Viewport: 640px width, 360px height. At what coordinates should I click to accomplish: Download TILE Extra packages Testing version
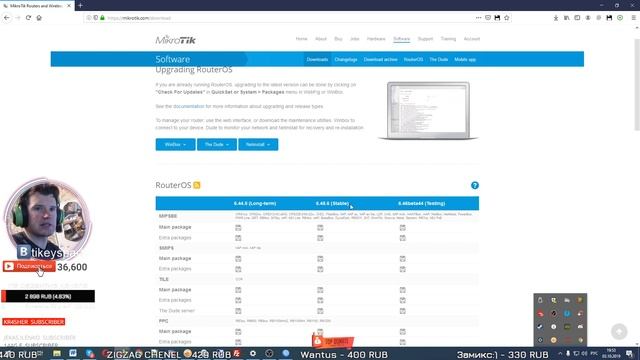click(402, 300)
